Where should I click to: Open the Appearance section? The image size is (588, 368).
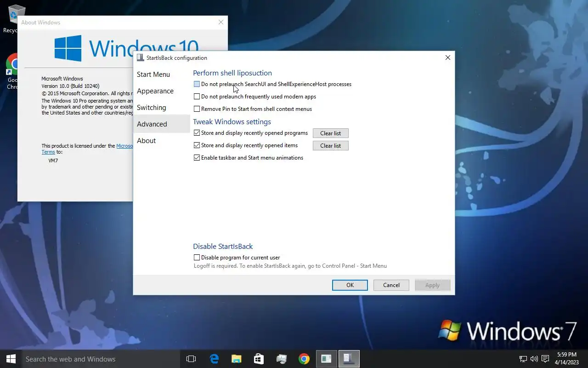[161, 91]
